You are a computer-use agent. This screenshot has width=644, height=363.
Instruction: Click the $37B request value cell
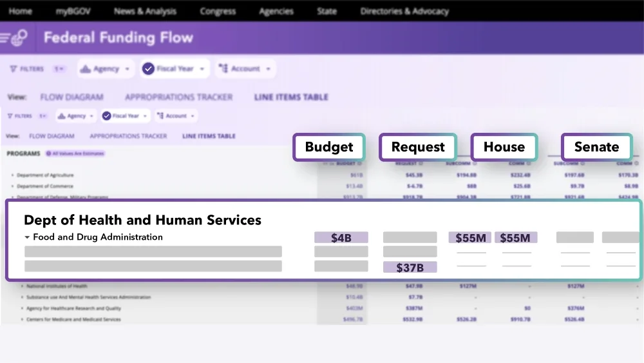point(410,267)
